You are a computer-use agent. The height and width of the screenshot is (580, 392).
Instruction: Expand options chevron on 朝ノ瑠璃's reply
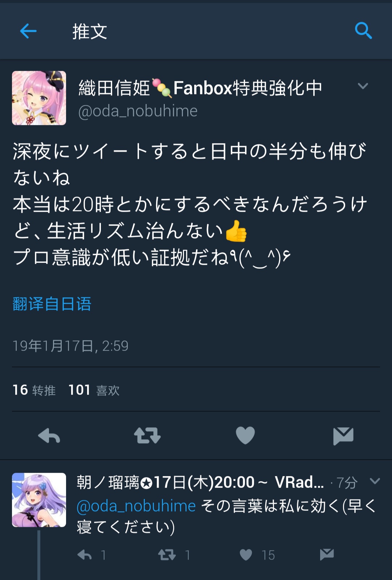point(375,481)
